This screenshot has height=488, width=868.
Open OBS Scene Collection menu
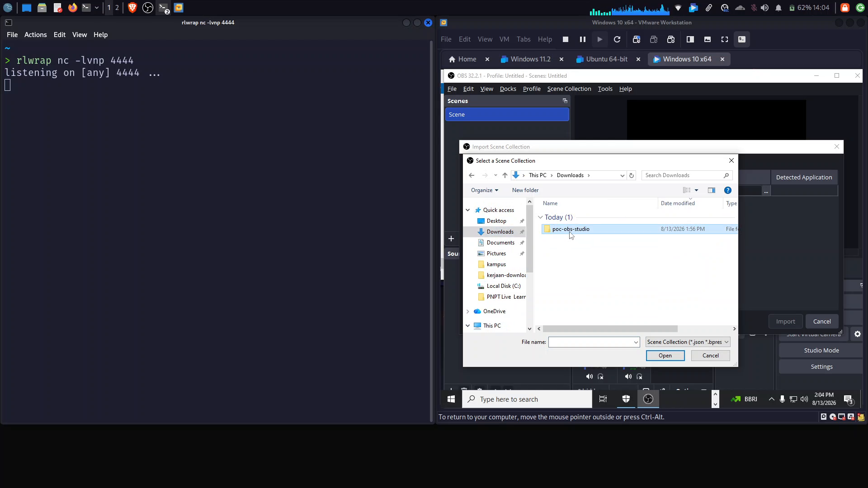[569, 89]
